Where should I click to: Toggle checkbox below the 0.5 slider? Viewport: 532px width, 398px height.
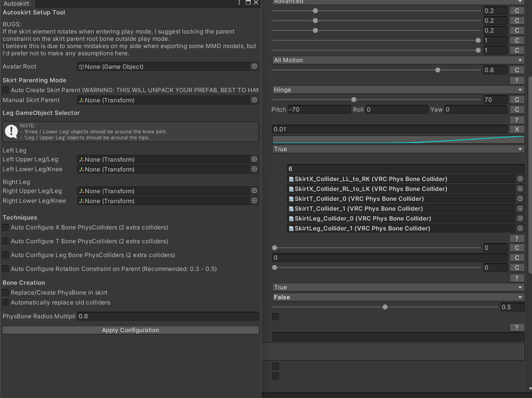click(276, 317)
